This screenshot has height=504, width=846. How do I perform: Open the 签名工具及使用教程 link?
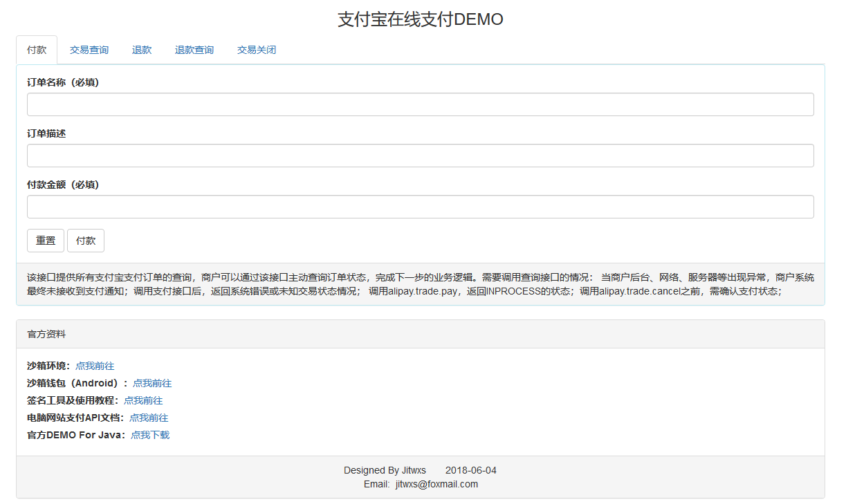coord(143,400)
